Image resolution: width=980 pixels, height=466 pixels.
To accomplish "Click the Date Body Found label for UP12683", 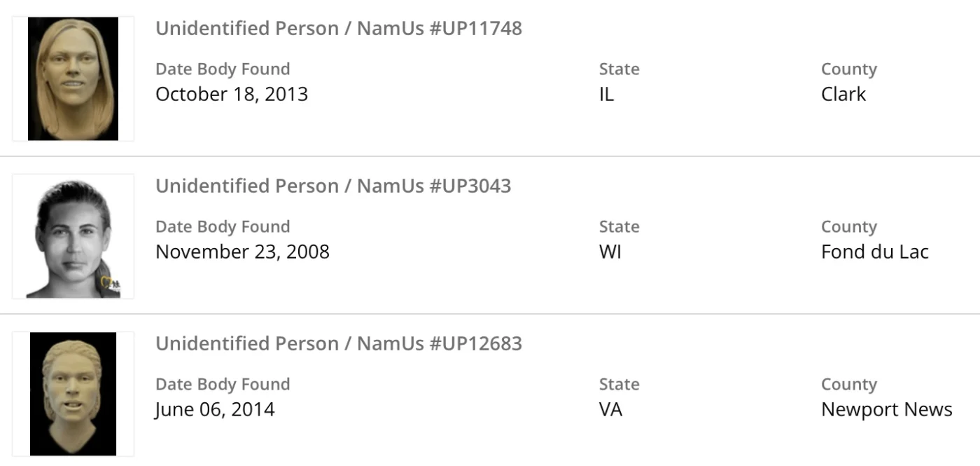I will click(x=223, y=385).
